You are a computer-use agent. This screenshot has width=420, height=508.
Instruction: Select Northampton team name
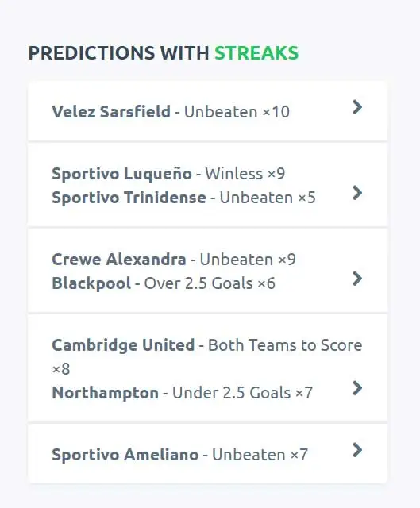(106, 393)
